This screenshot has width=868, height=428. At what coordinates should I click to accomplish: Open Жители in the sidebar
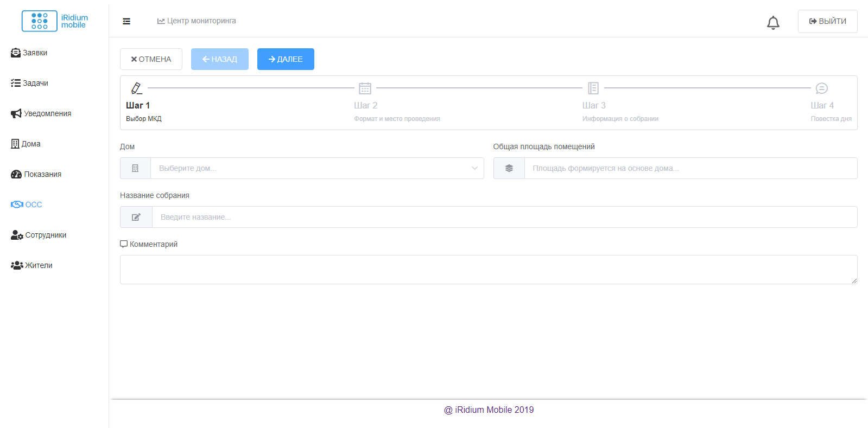click(x=31, y=265)
